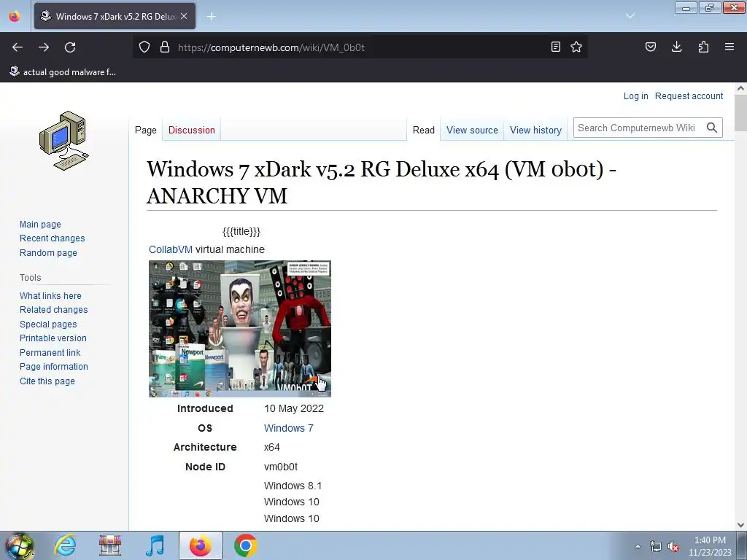Image resolution: width=747 pixels, height=560 pixels.
Task: Click the muted volume tray icon
Action: (673, 547)
